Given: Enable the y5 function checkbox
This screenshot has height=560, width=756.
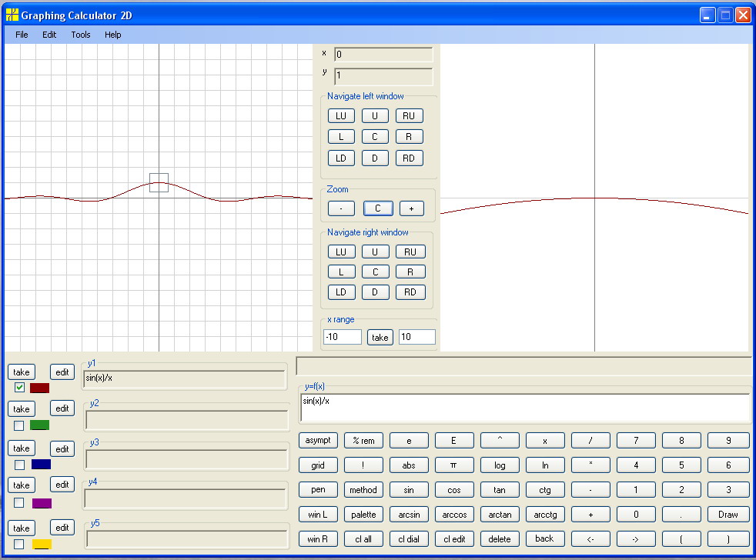Looking at the screenshot, I should 18,544.
